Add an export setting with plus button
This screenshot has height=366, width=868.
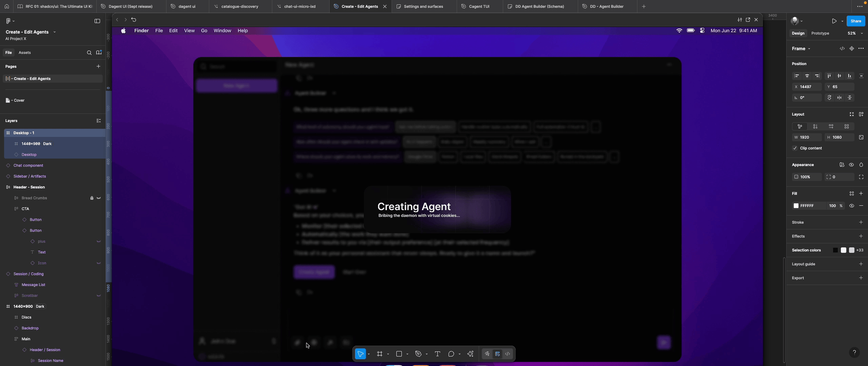tap(861, 278)
